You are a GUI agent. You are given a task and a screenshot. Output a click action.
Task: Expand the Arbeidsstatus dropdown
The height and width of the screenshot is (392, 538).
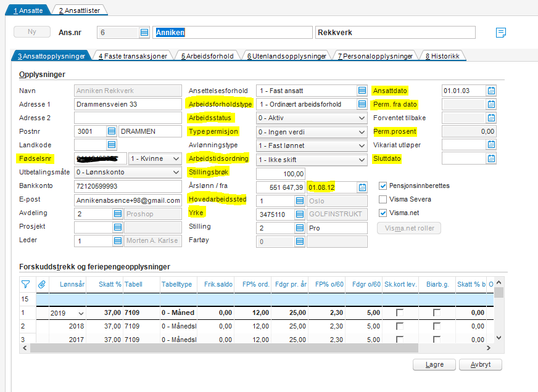pos(362,118)
